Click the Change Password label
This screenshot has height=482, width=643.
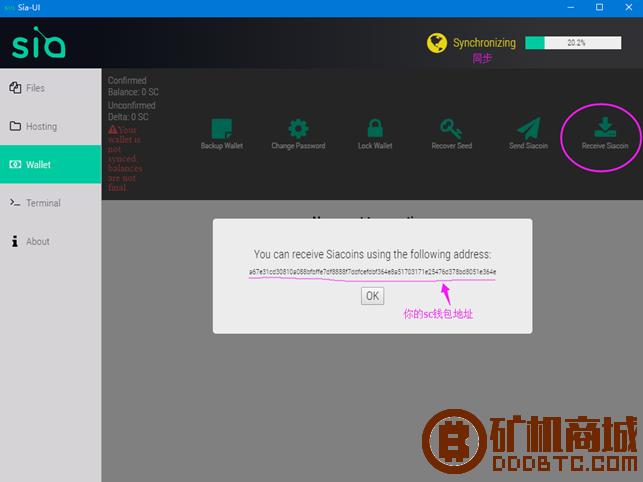coord(298,146)
